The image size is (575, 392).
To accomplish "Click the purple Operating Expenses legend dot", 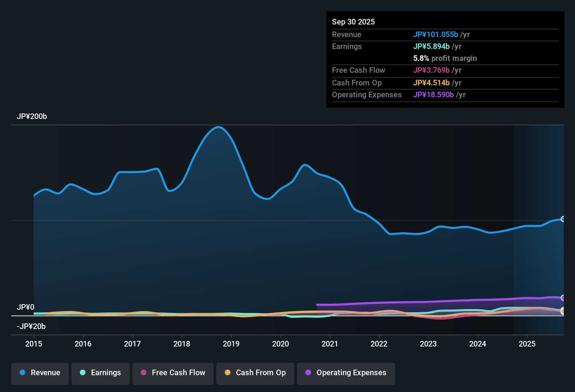I will coord(308,373).
